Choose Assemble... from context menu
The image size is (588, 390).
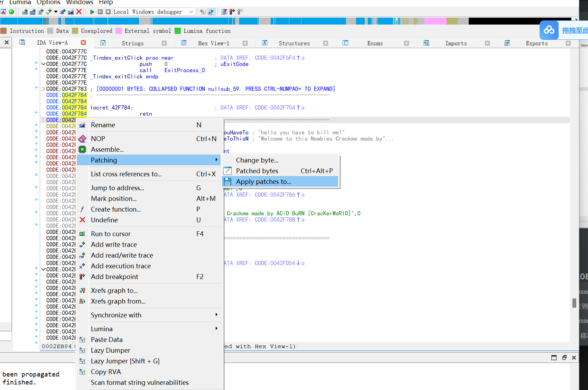point(149,149)
